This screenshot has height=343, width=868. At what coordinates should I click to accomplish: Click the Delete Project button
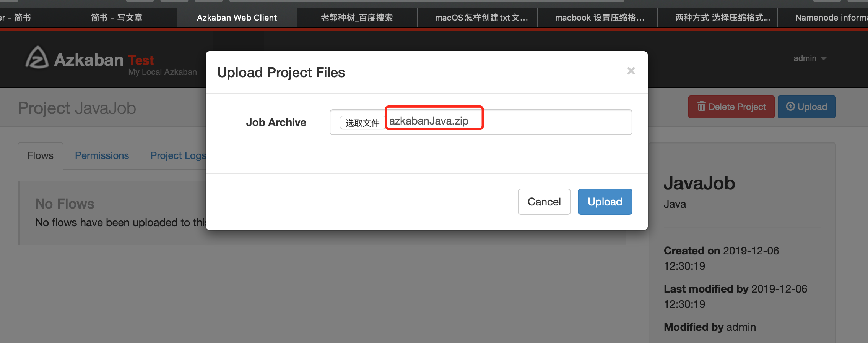click(x=731, y=107)
